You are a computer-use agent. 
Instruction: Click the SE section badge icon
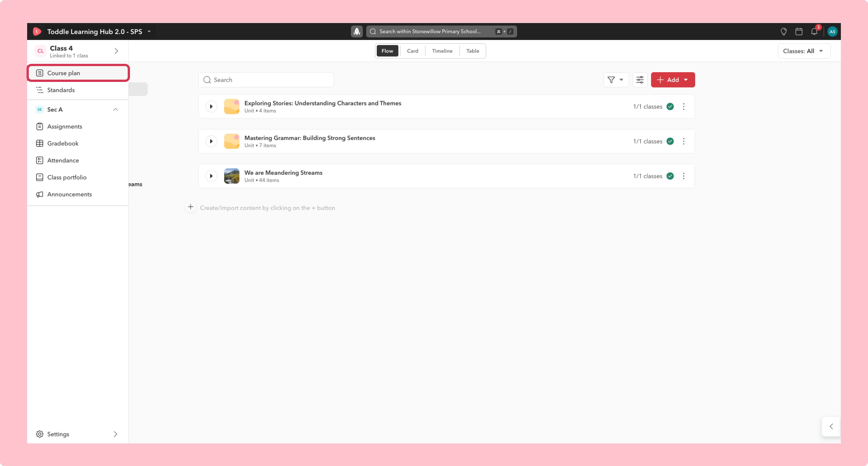point(39,109)
